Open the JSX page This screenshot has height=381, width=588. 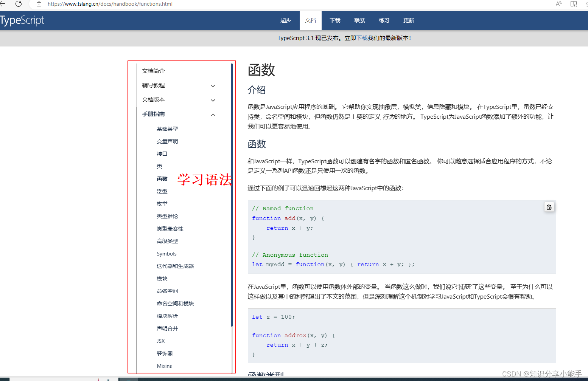coord(161,341)
